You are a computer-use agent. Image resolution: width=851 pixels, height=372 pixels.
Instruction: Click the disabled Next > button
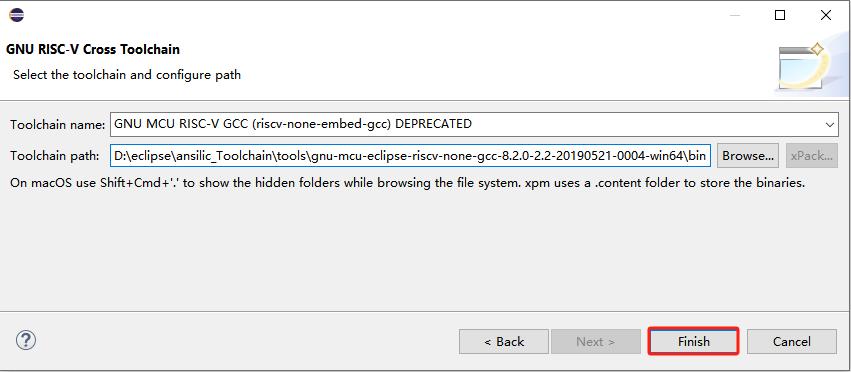[x=595, y=342]
